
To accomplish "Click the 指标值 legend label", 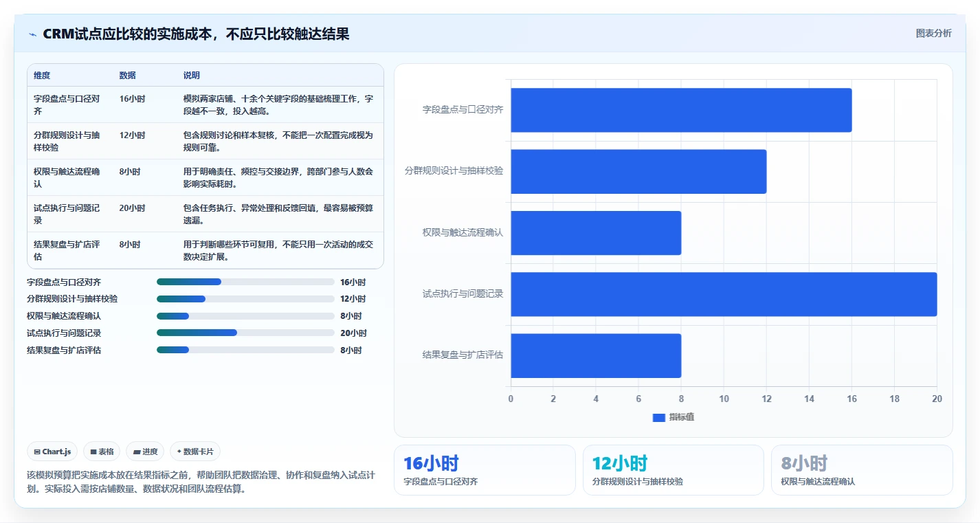I will pyautogui.click(x=682, y=417).
